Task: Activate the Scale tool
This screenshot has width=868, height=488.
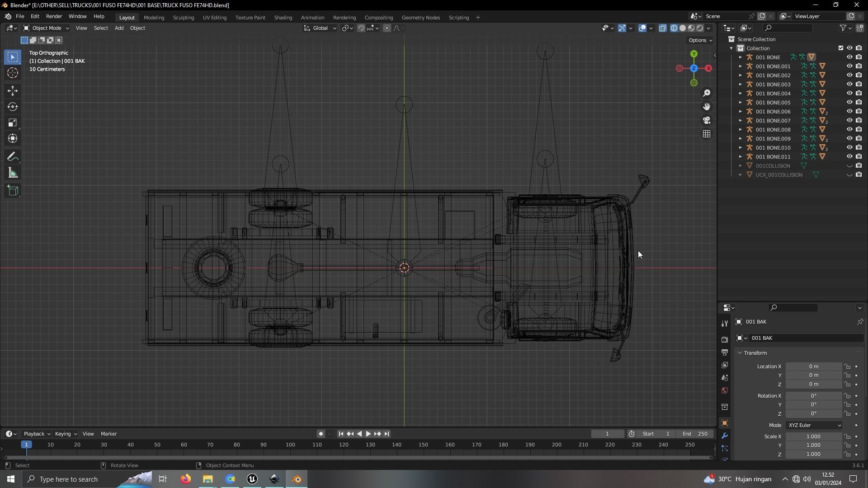Action: tap(13, 123)
